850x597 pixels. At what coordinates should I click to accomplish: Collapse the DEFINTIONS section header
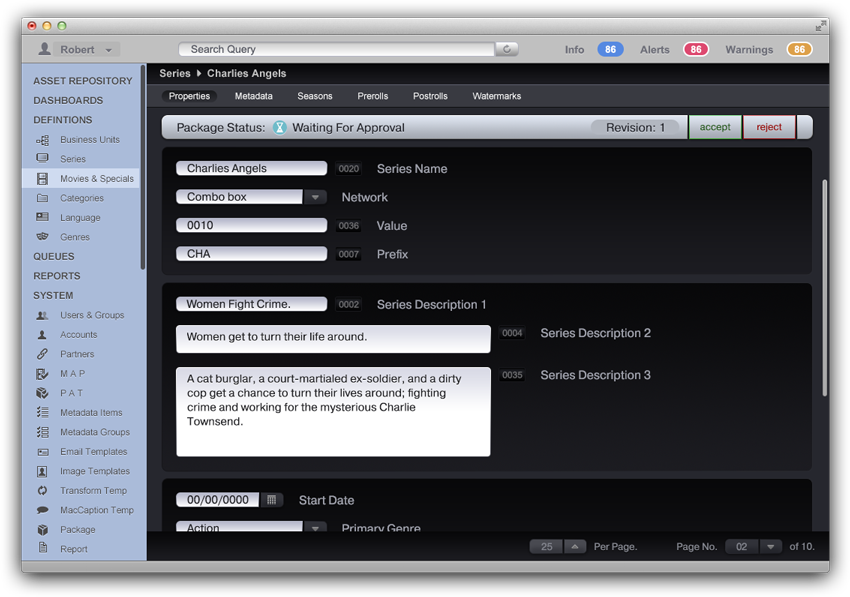pos(62,120)
